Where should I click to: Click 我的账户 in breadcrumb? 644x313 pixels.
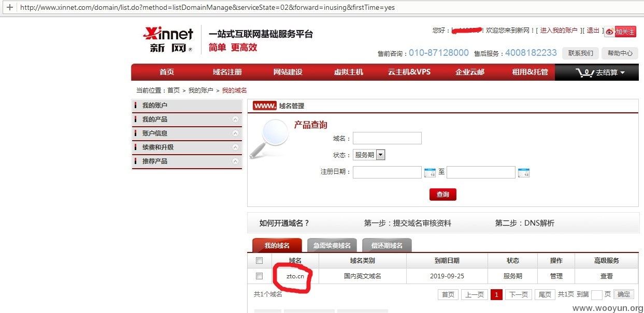(201, 91)
